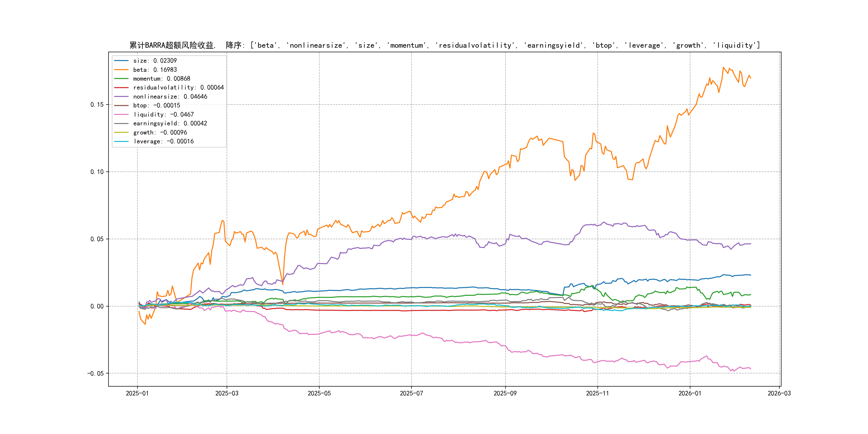868x434 pixels.
Task: Click the y-axis tick label 0.15
Action: click(97, 104)
